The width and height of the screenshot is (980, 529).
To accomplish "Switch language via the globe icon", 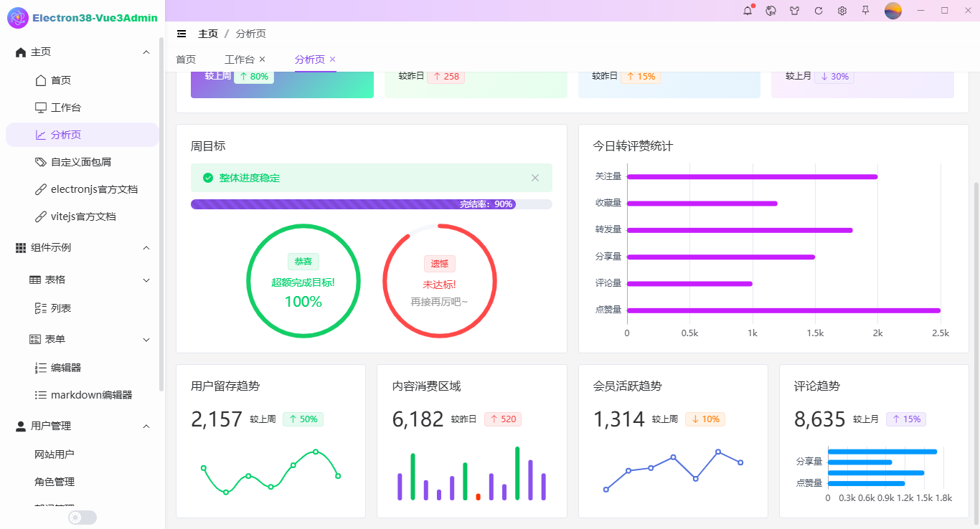I will (x=771, y=11).
